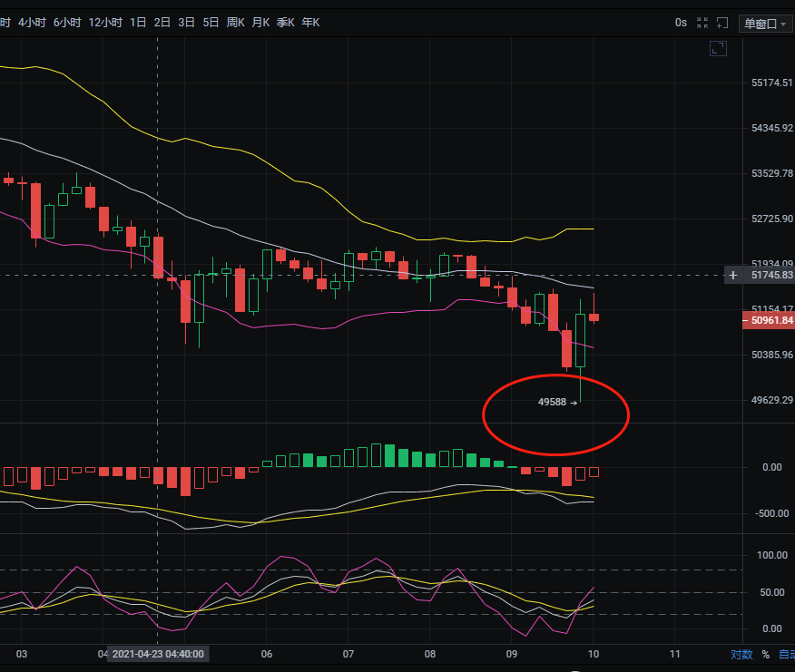Click the 52725.90 price axis label
Screen dimensions: 795x672
(x=771, y=219)
